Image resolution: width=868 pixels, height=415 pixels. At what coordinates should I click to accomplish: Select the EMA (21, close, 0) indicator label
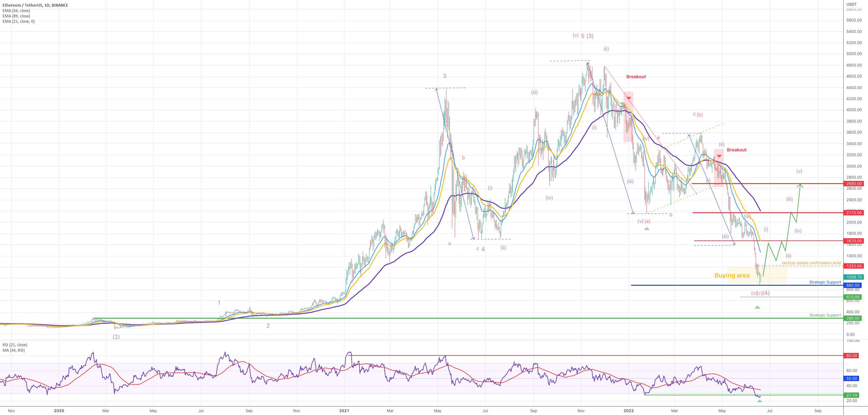18,22
